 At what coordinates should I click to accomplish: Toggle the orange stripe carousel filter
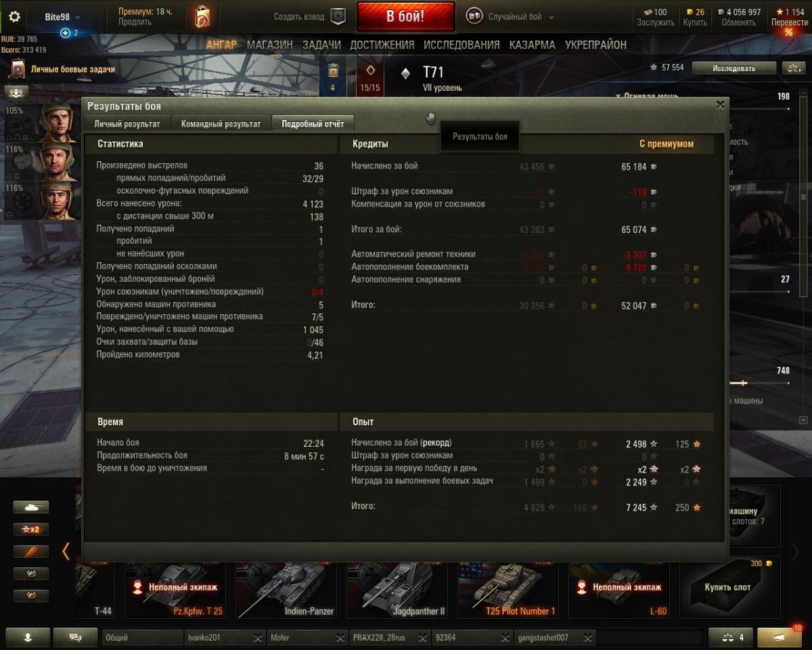pyautogui.click(x=30, y=552)
